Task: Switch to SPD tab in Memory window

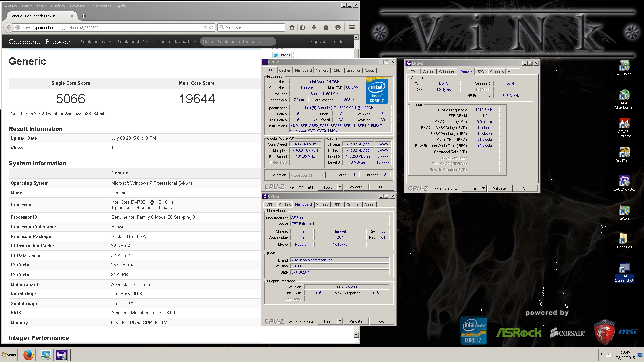Action: 481,72
